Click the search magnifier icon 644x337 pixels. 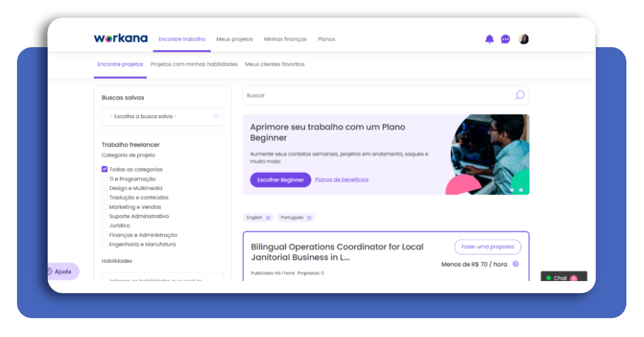coord(520,95)
